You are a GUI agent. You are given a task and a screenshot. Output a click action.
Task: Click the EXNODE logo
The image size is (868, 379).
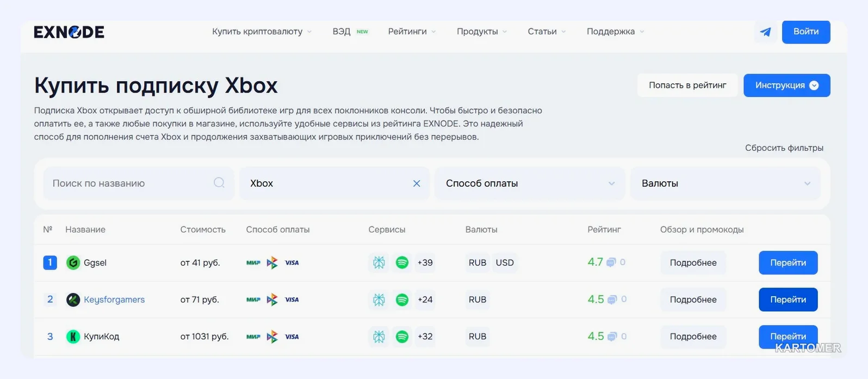69,32
